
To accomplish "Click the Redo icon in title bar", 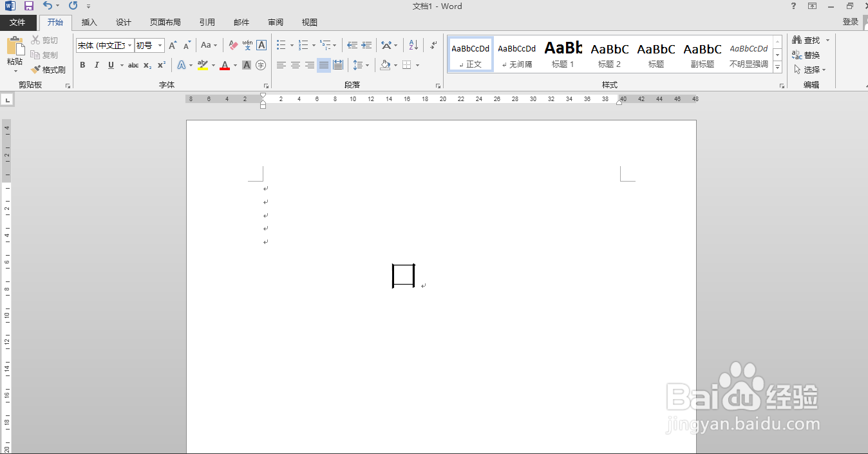I will pyautogui.click(x=73, y=6).
